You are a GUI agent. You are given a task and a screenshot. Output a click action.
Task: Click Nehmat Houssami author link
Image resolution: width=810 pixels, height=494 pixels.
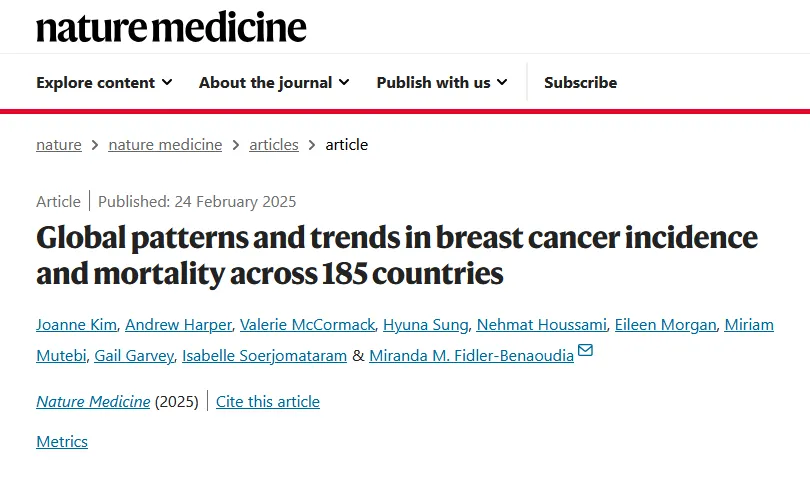[x=541, y=325]
